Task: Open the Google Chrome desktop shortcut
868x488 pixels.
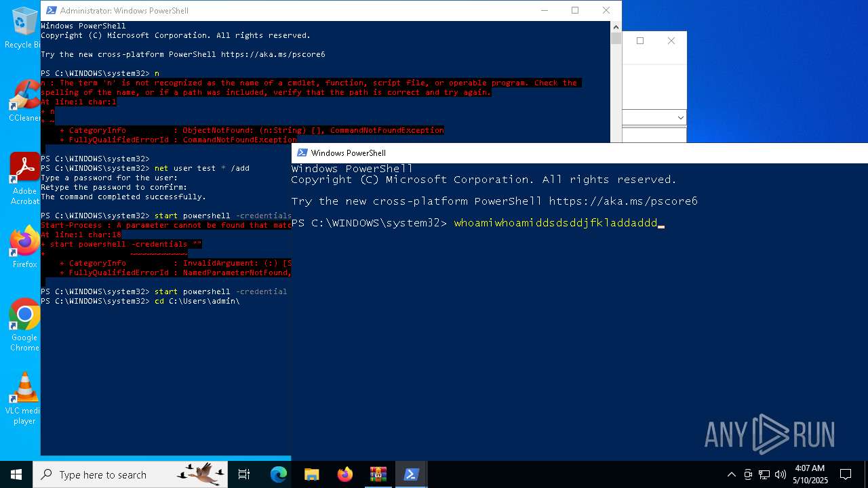Action: click(x=24, y=325)
